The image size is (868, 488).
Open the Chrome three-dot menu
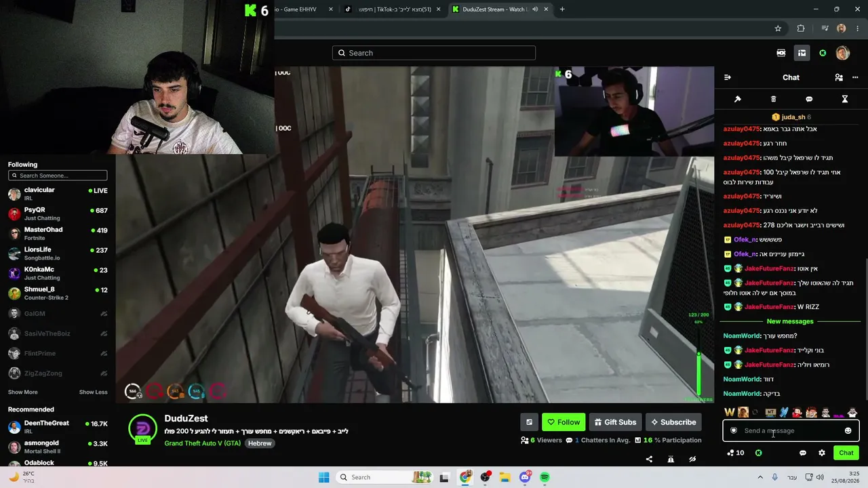(x=857, y=28)
